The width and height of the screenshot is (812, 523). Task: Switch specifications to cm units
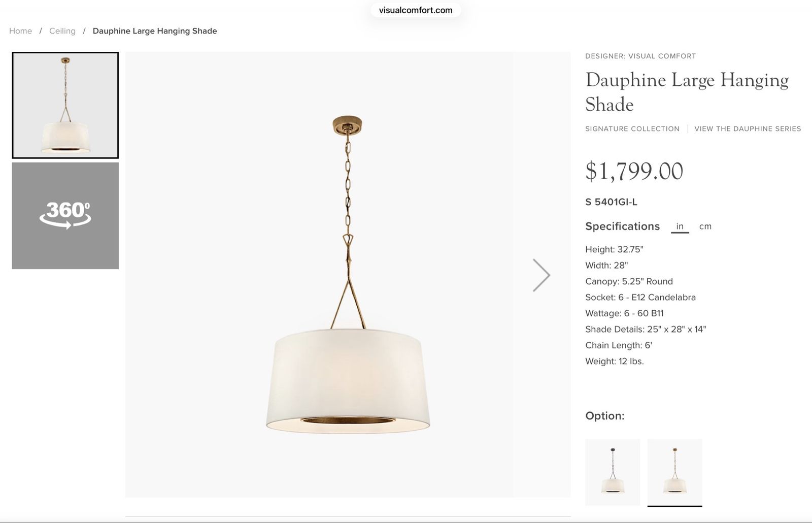click(705, 226)
